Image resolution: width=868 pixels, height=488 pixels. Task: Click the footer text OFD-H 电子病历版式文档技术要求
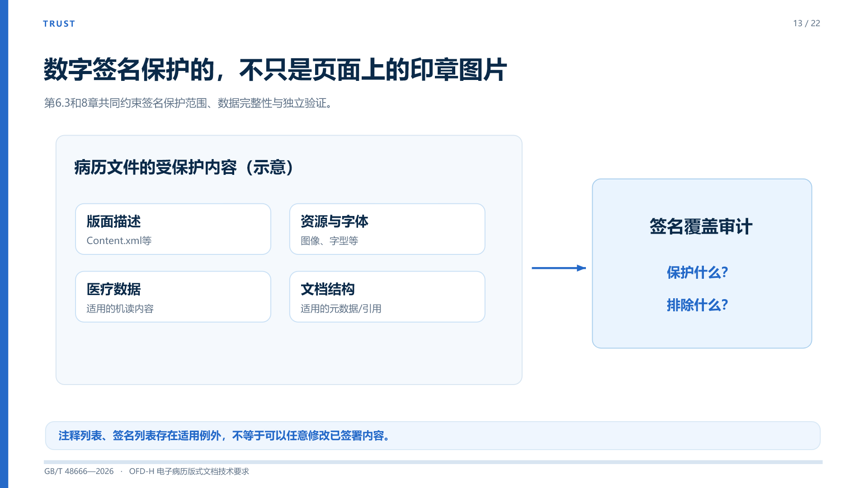click(189, 471)
